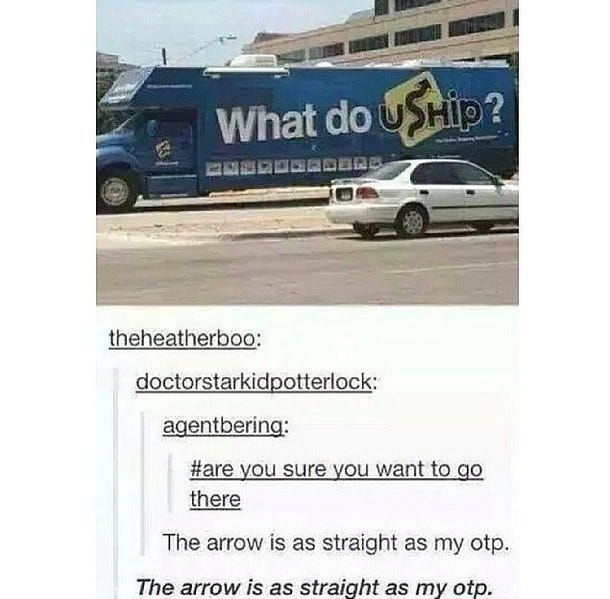Click the 'What do' lettering on the truck
The width and height of the screenshot is (610, 599).
pyautogui.click(x=294, y=122)
